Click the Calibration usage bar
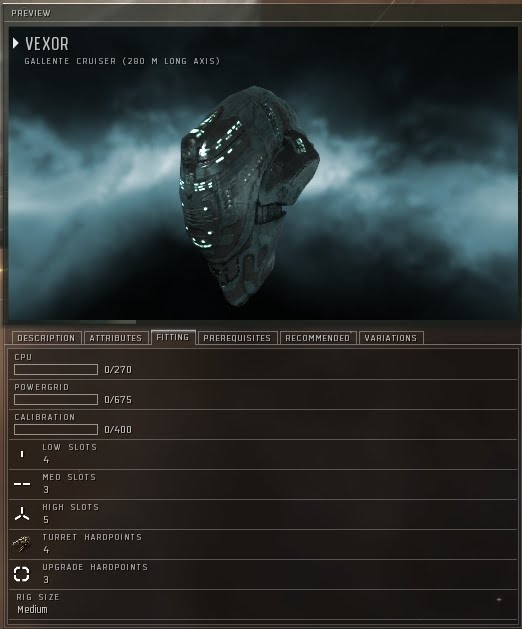Image resolution: width=522 pixels, height=629 pixels. pyautogui.click(x=56, y=430)
